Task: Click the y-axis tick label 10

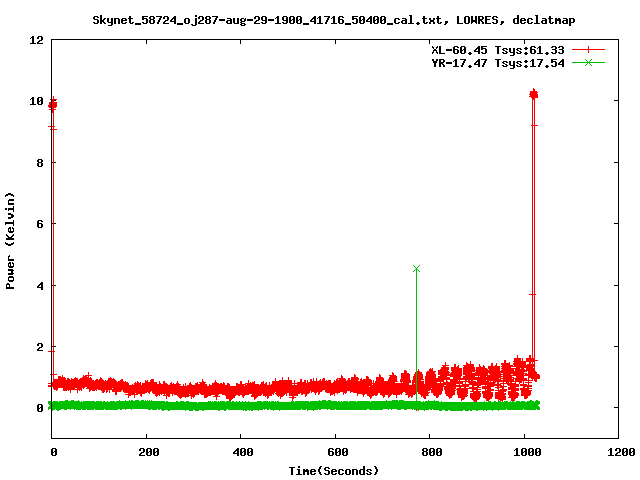Action: pyautogui.click(x=37, y=101)
